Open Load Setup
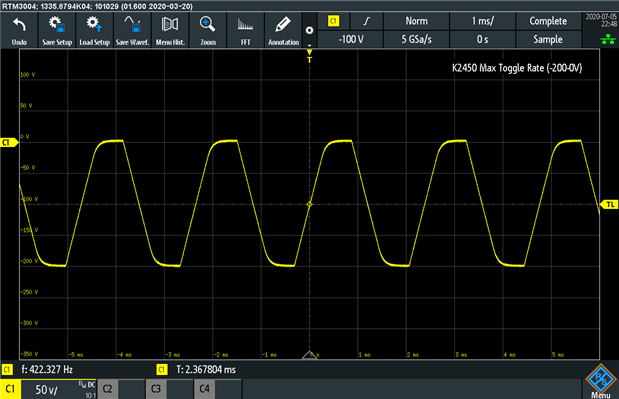Image resolution: width=619 pixels, height=399 pixels. click(95, 30)
